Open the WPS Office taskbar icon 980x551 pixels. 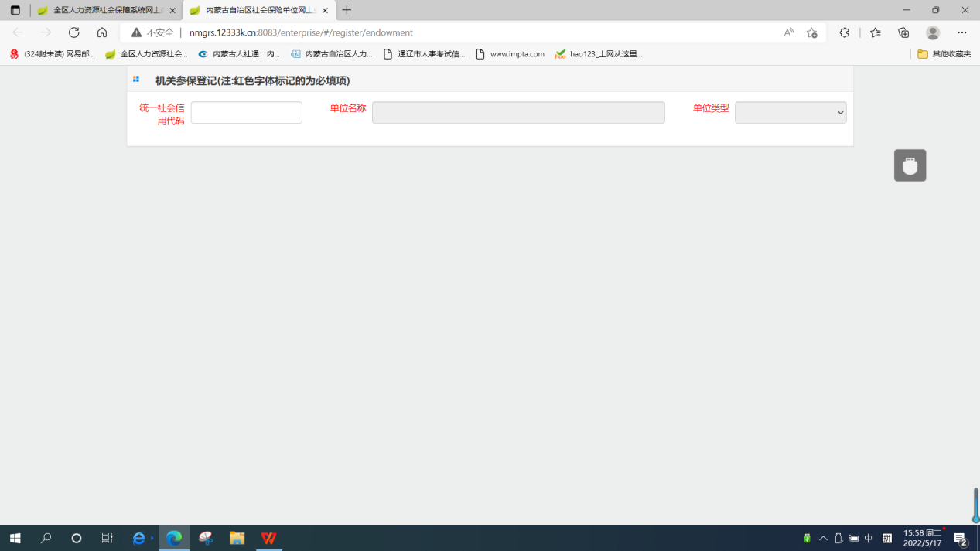[268, 538]
